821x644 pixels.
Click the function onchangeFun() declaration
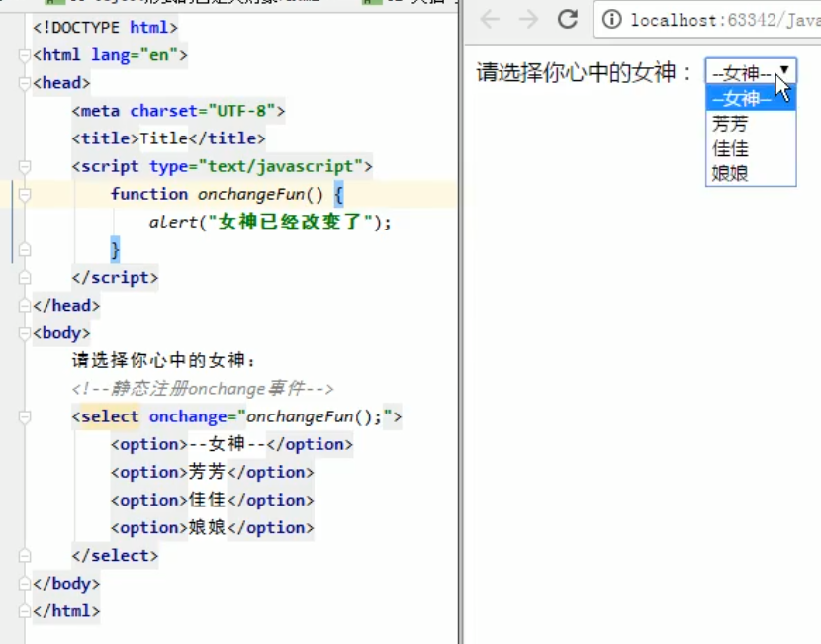[x=227, y=194]
